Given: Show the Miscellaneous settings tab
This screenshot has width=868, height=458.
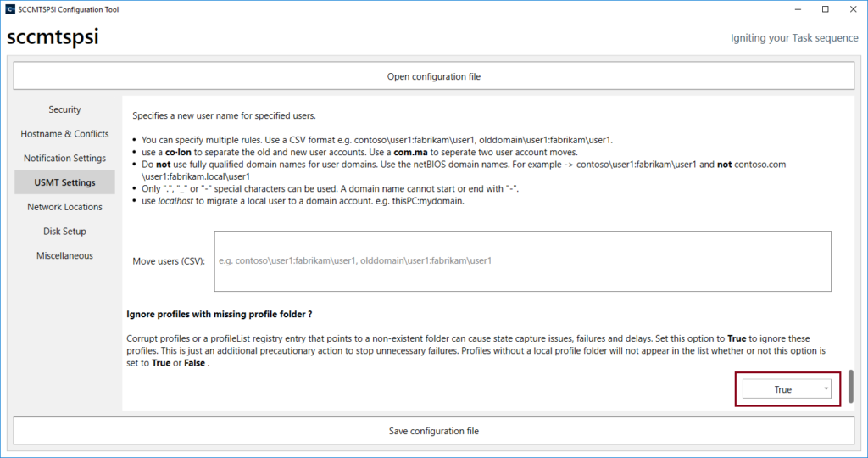Looking at the screenshot, I should point(64,256).
